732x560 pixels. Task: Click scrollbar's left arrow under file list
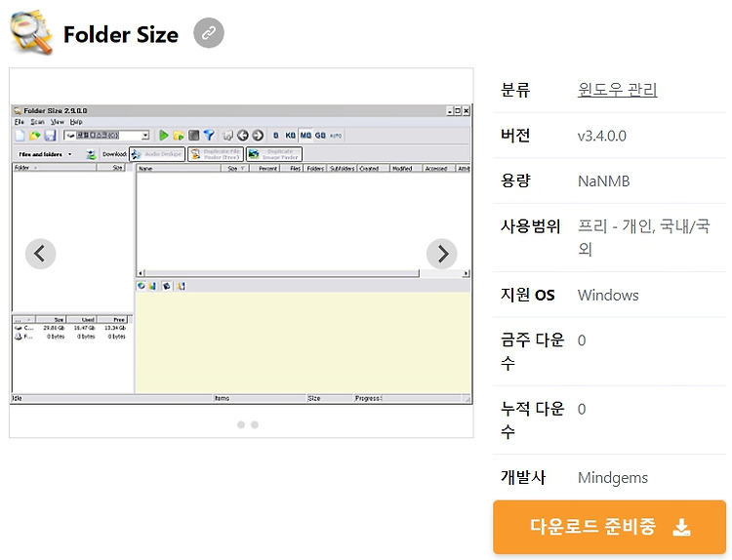click(141, 273)
